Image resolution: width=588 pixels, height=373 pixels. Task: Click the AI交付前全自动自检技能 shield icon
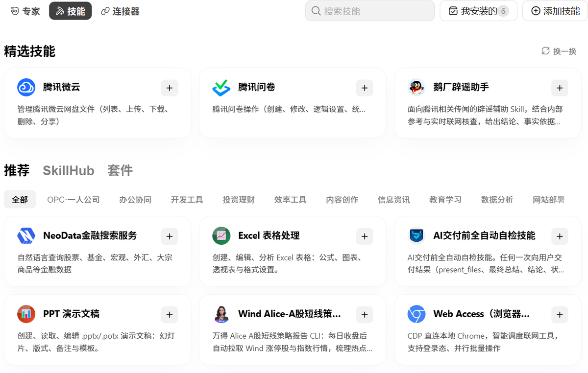(416, 236)
